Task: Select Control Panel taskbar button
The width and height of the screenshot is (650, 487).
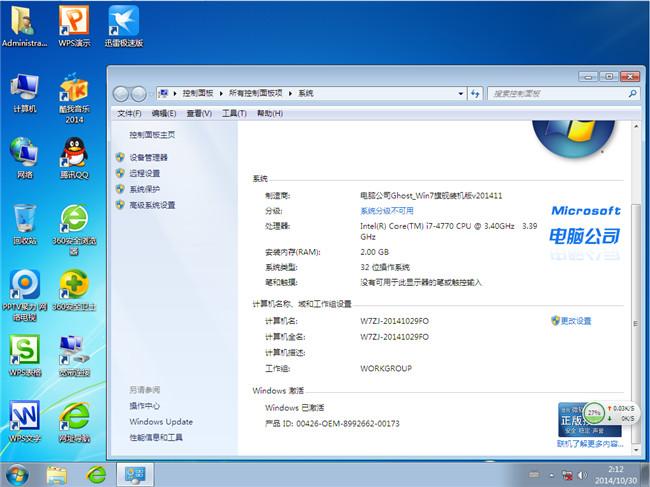Action: click(x=135, y=475)
